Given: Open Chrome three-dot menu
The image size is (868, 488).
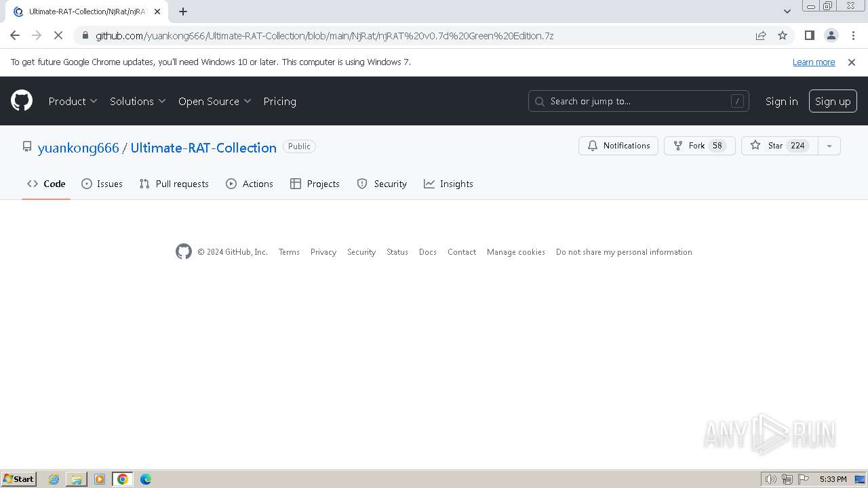Looking at the screenshot, I should [852, 35].
